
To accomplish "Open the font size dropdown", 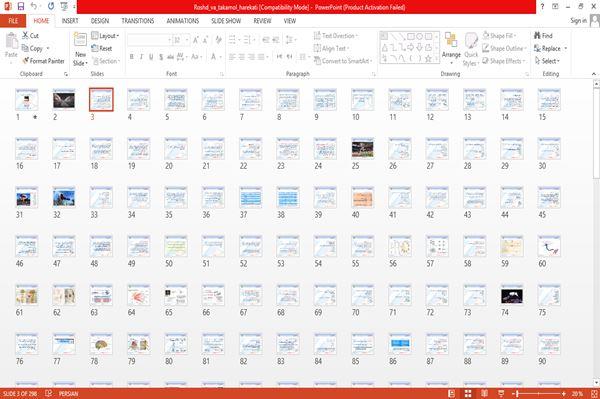I will click(187, 40).
